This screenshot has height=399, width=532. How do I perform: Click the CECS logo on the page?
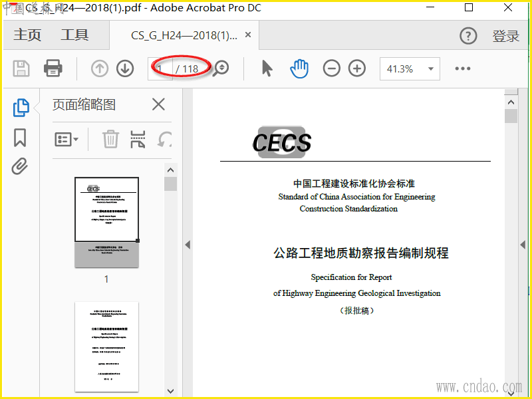[281, 142]
